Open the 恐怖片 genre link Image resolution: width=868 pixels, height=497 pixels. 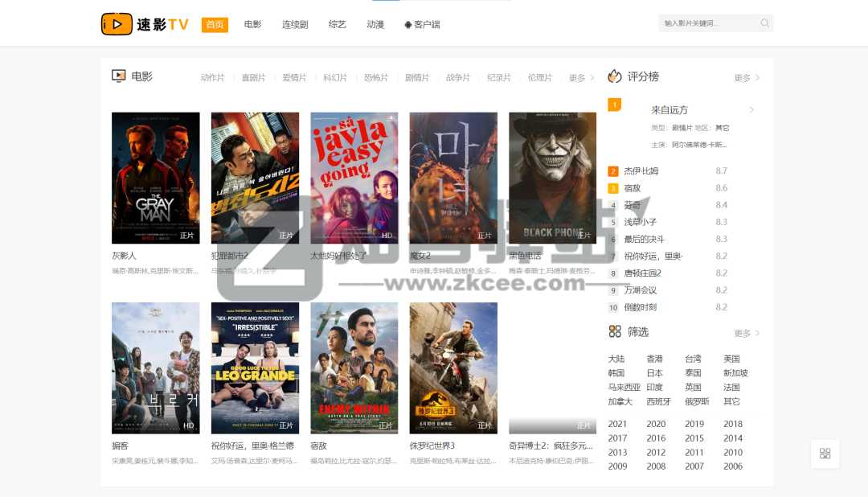coord(375,77)
